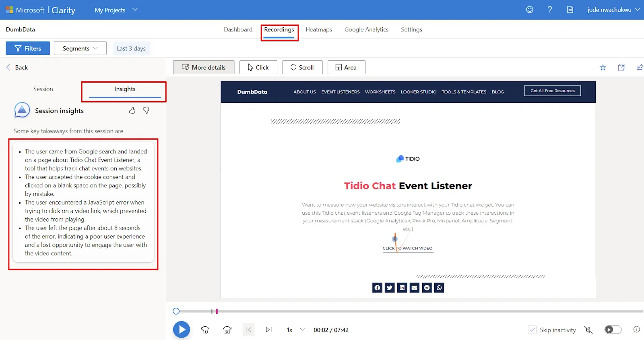Open WORKSHEETS in the DumbData nav
Screen dimensions: 644x340
point(380,92)
